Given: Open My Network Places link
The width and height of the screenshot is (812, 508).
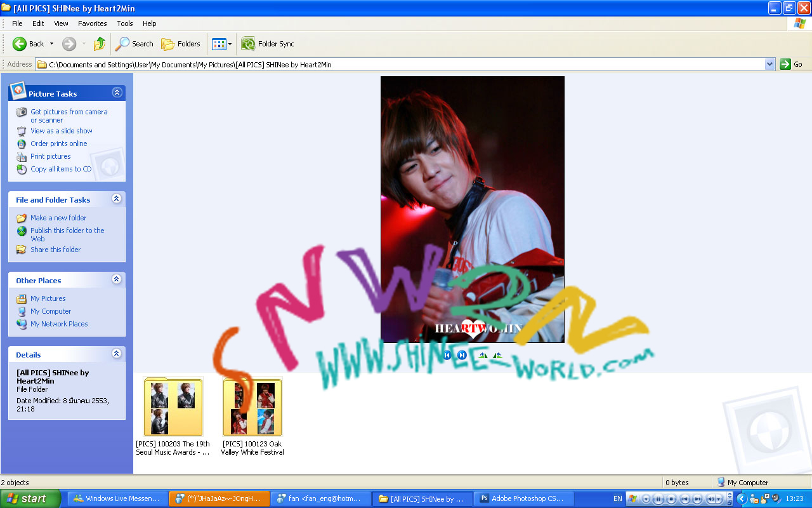Looking at the screenshot, I should tap(59, 324).
